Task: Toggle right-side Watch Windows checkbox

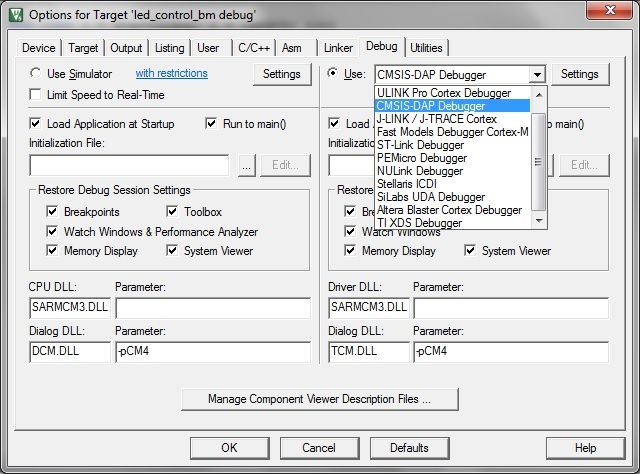Action: [350, 231]
